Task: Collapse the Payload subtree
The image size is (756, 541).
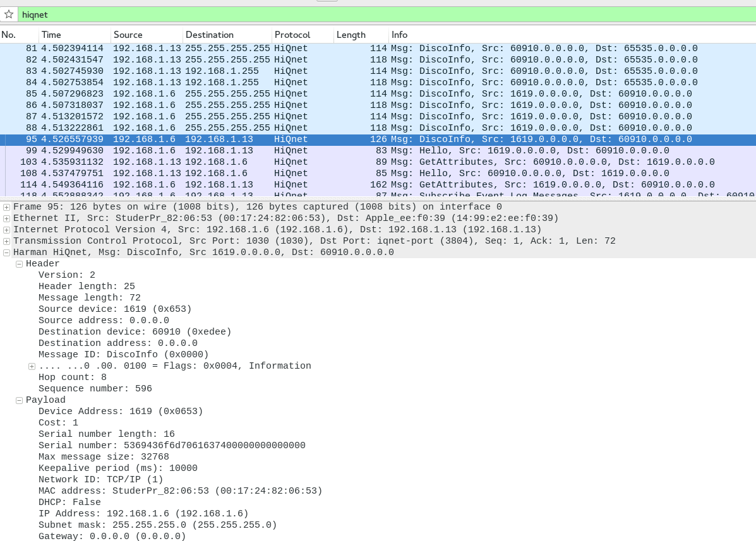Action: pos(19,400)
